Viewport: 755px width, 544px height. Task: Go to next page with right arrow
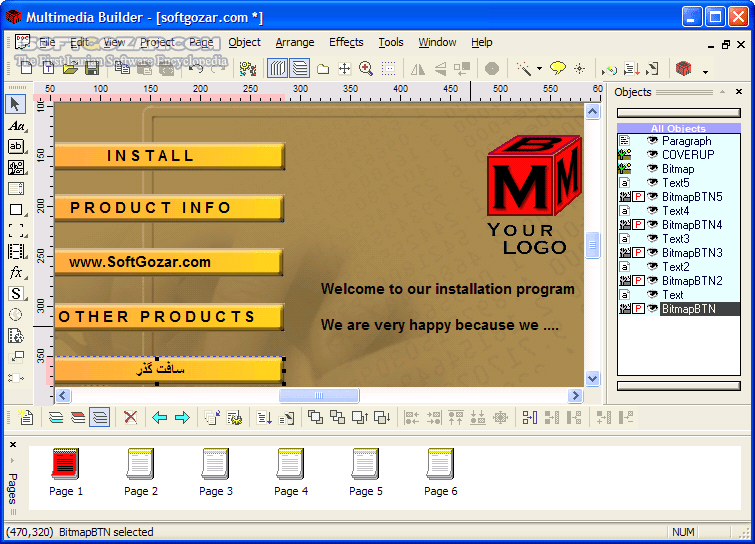pos(182,417)
